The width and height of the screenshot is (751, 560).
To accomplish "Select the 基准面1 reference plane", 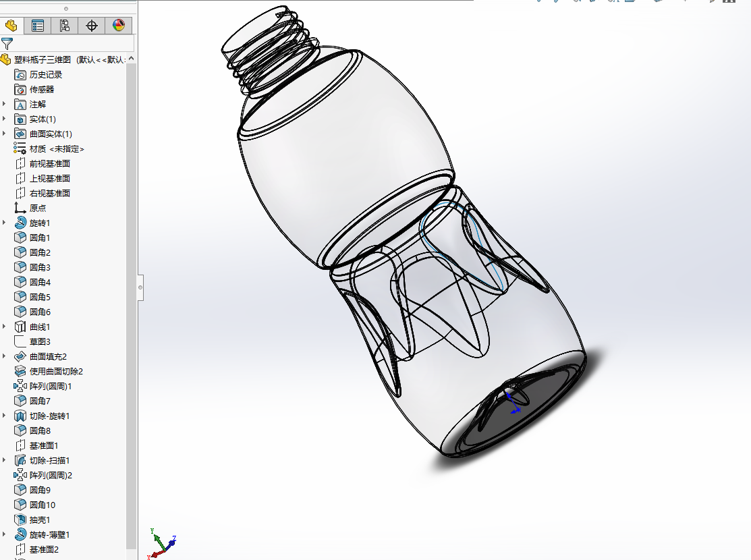I will tap(44, 446).
